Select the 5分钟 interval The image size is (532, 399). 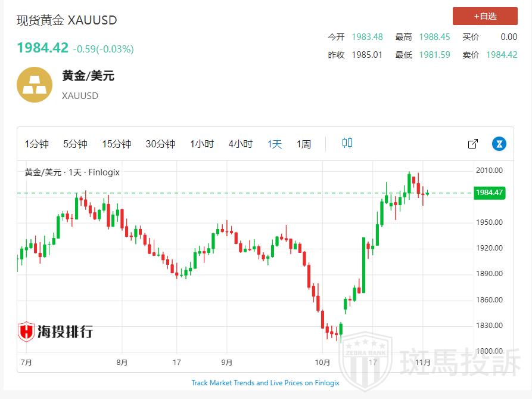click(75, 144)
